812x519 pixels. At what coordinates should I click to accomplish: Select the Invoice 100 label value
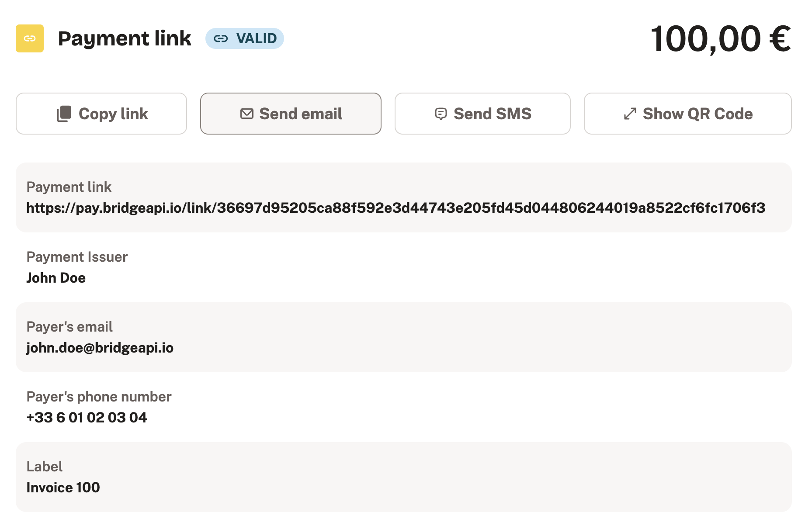click(63, 488)
